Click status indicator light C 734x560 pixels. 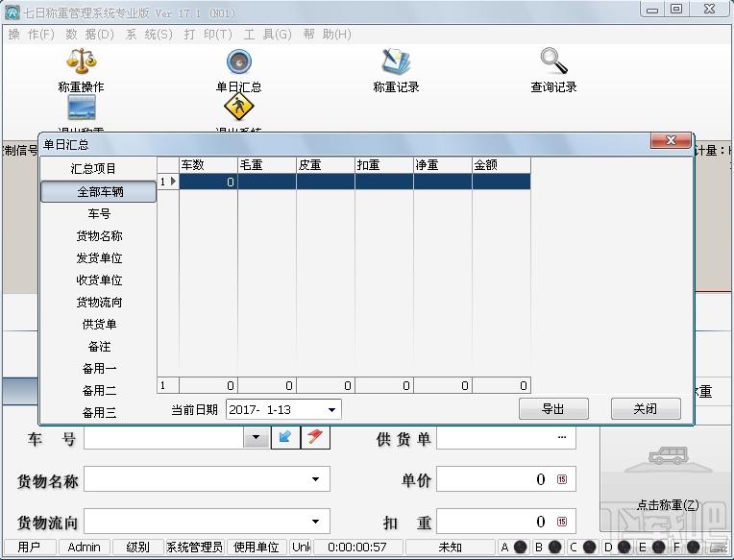pyautogui.click(x=589, y=547)
